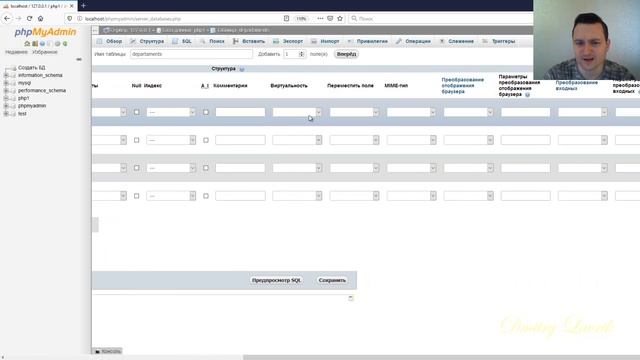
Task: Click field count stepper arrows
Action: [x=302, y=54]
